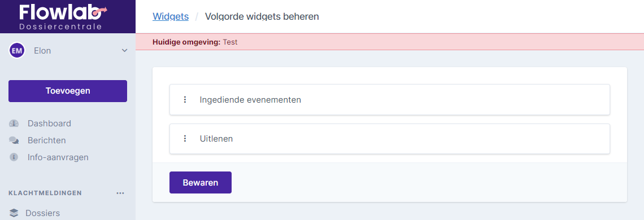Open Berichten in the sidebar
The image size is (644, 220).
pos(46,140)
